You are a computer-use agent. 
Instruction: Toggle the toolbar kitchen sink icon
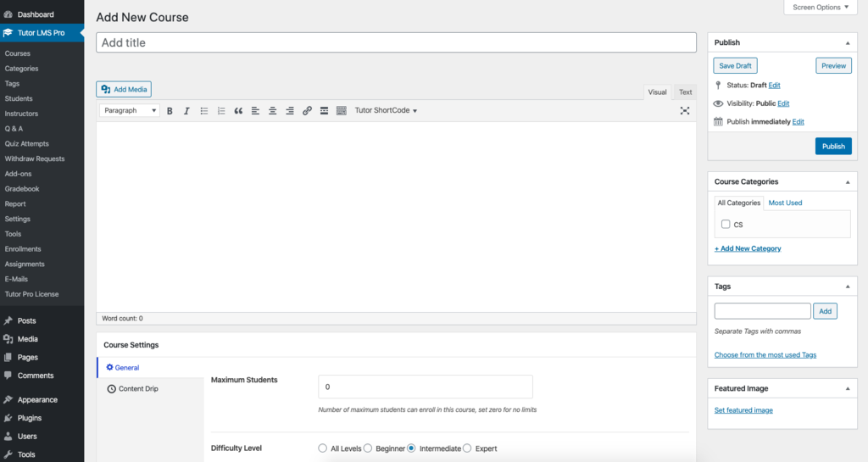point(342,111)
